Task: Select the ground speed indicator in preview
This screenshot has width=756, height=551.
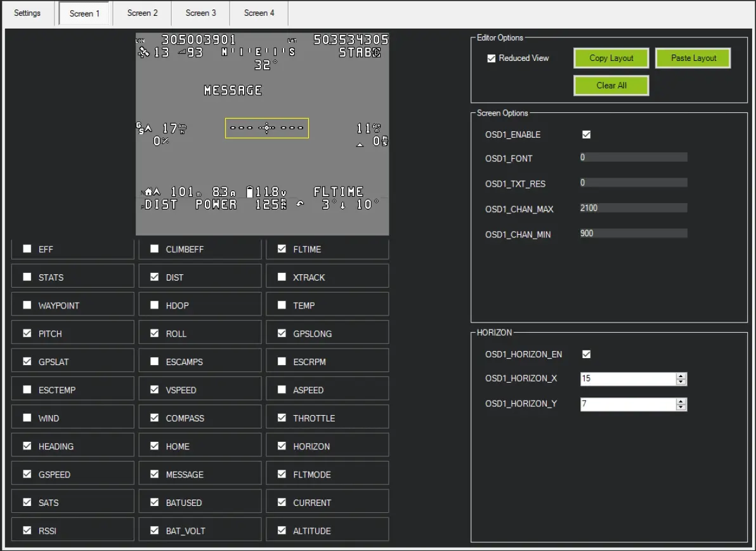Action: point(162,128)
